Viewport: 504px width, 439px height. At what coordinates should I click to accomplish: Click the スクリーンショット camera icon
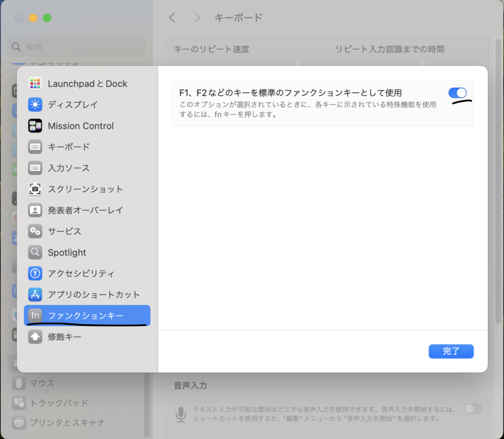coord(35,189)
